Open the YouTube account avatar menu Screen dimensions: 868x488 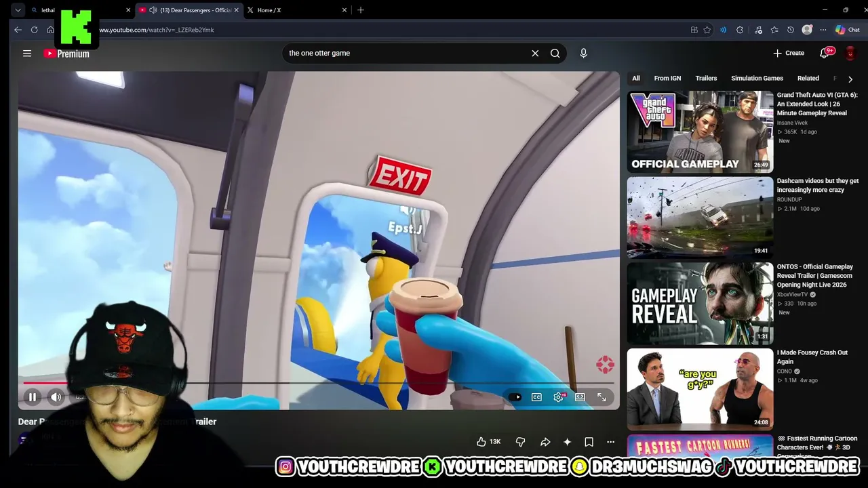click(x=850, y=53)
